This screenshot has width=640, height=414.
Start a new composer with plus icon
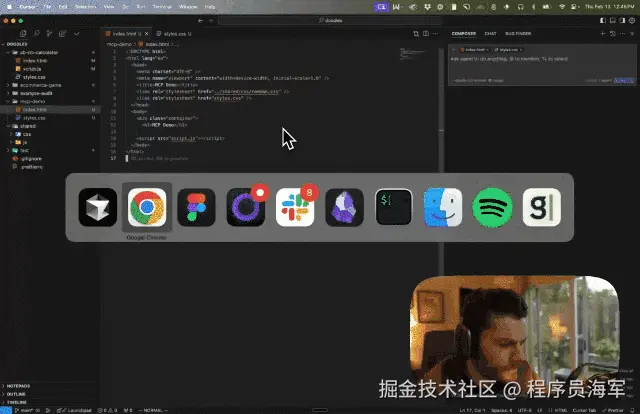click(602, 33)
